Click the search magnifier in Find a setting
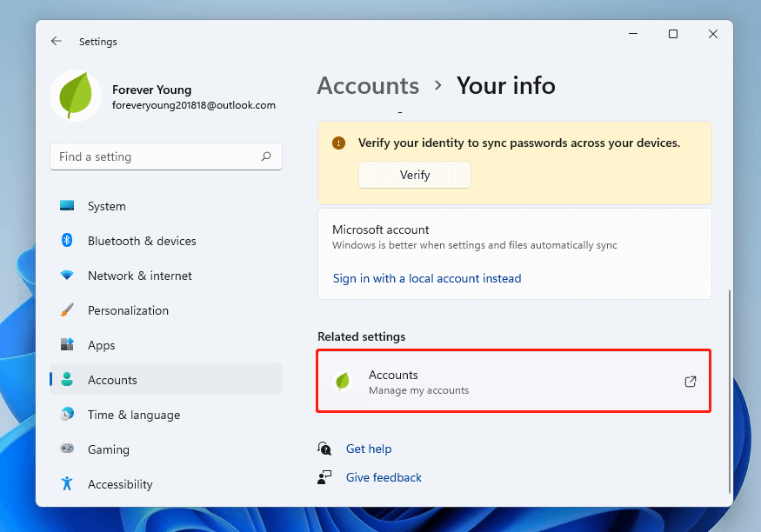Image resolution: width=761 pixels, height=532 pixels. pos(266,156)
